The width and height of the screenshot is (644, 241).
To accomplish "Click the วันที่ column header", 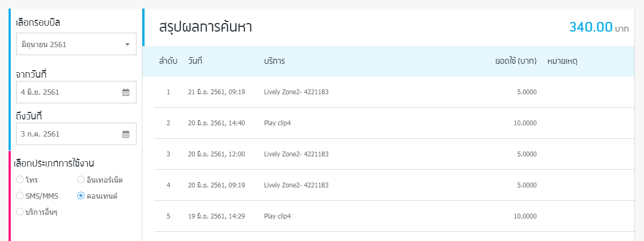I will click(x=195, y=61).
